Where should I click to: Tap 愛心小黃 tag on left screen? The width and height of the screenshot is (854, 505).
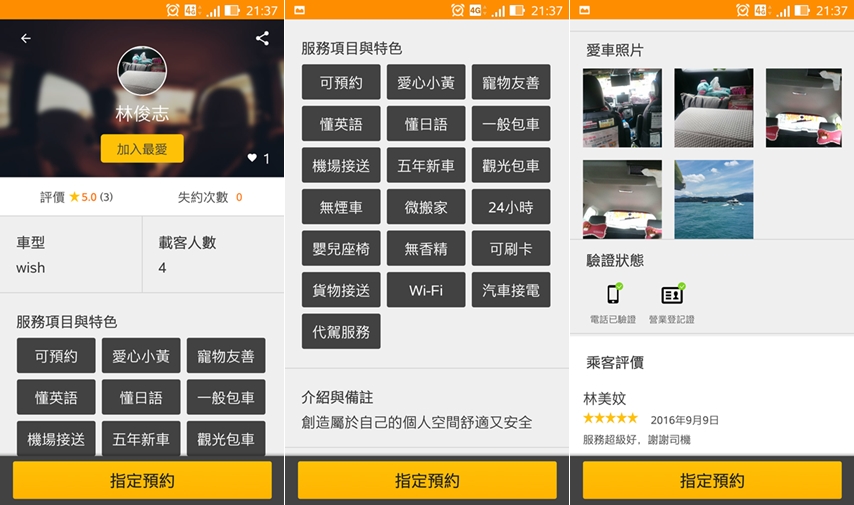[141, 356]
